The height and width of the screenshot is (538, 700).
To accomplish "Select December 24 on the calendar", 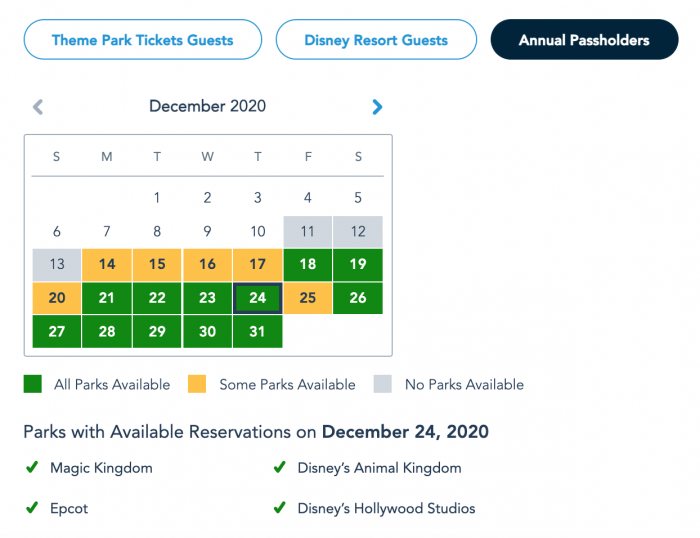I will coord(257,298).
